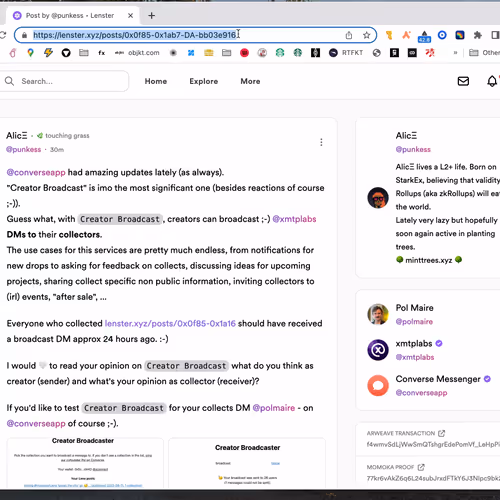The image size is (500, 500).
Task: Show hidden bookmarks with the chevron
Action: (455, 53)
